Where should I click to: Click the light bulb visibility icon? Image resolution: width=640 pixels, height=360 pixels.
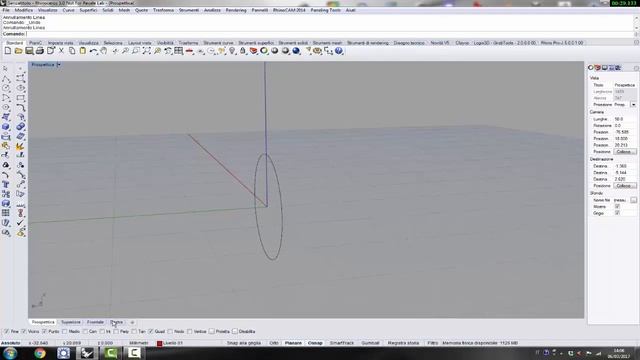coord(232,51)
